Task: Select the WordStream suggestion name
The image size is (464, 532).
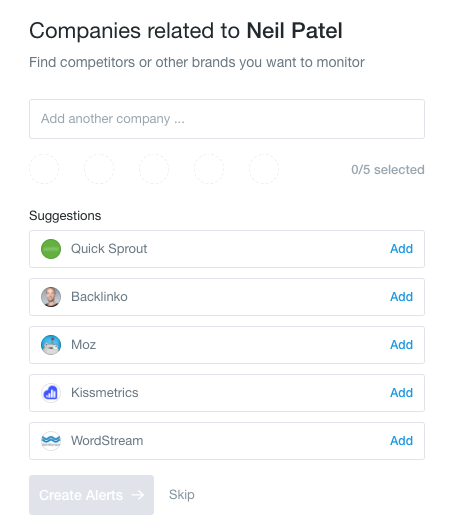Action: [107, 441]
